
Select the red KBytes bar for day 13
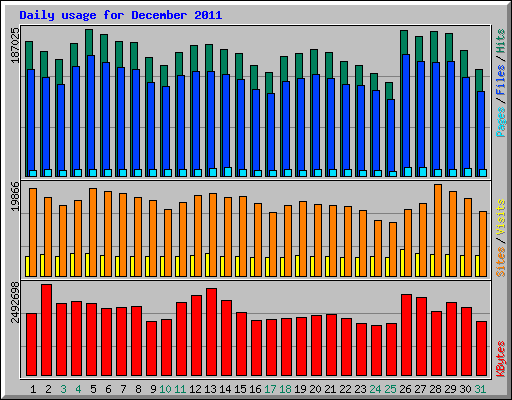[x=211, y=332]
